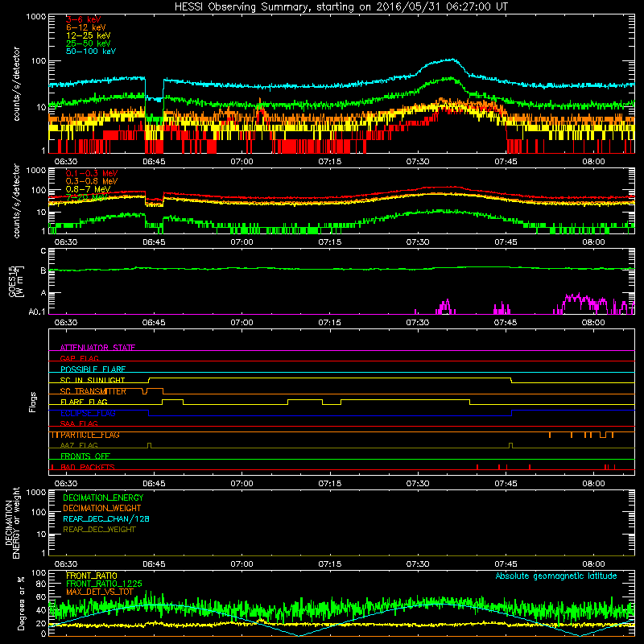This screenshot has width=644, height=644.
Task: Select the 12-25 keV legend label
Action: 89,35
